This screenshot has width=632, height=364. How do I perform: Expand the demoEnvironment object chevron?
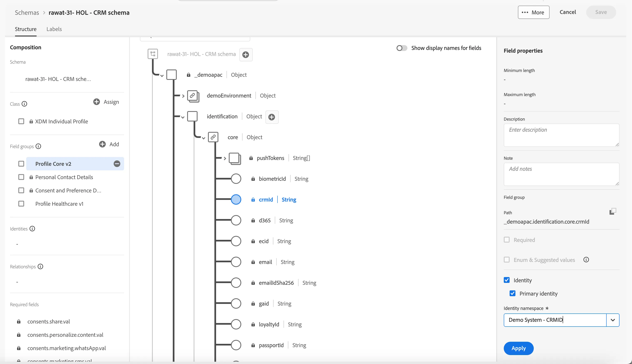point(183,96)
